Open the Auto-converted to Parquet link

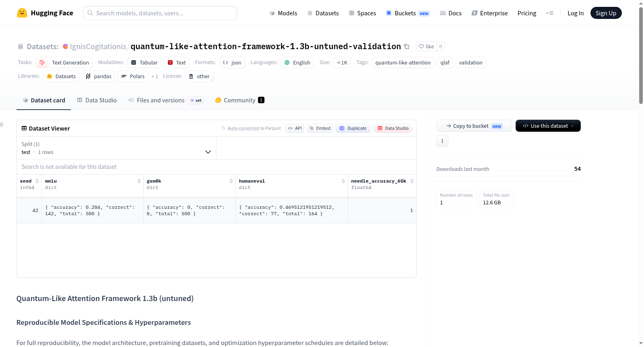click(x=254, y=128)
